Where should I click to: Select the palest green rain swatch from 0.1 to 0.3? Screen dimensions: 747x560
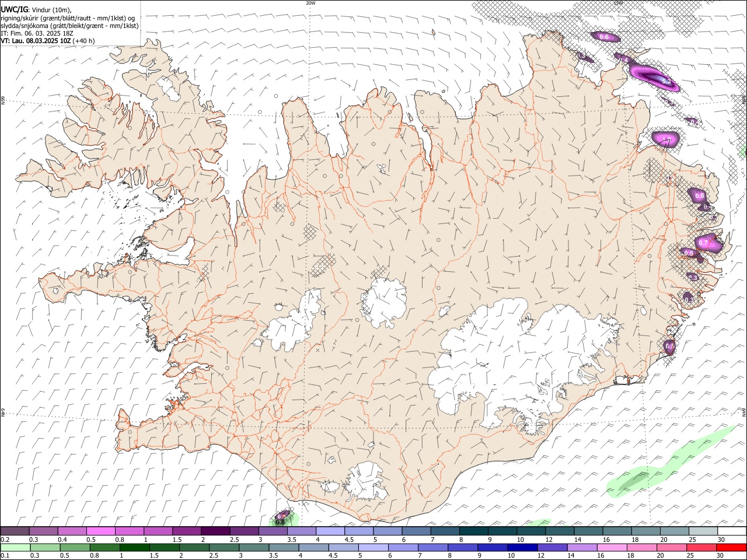pos(16,547)
